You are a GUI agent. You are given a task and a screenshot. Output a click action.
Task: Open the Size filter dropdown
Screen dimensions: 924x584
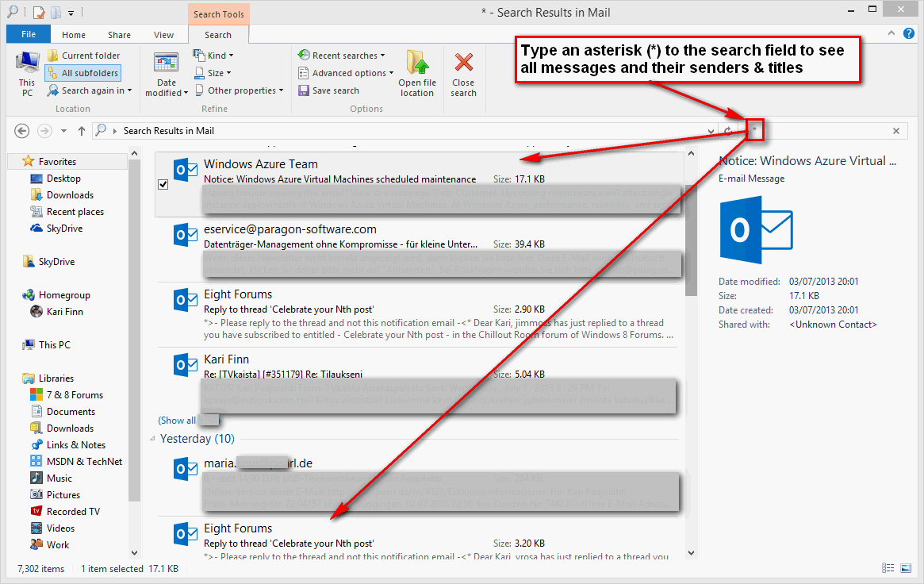pos(212,72)
